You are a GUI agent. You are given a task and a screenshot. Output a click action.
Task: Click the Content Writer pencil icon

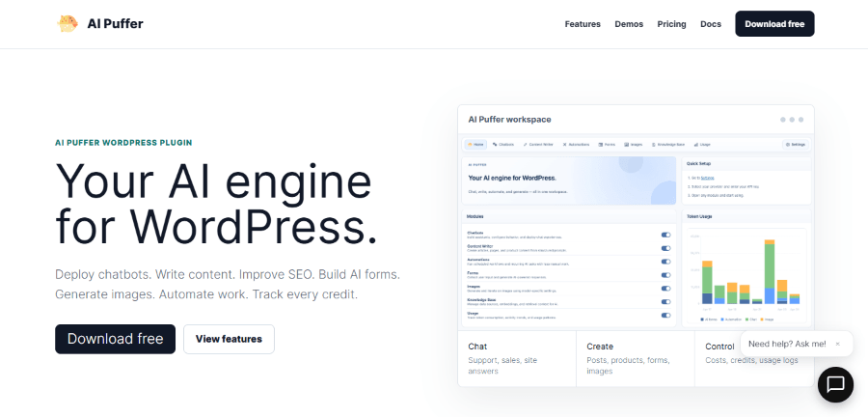tap(525, 145)
